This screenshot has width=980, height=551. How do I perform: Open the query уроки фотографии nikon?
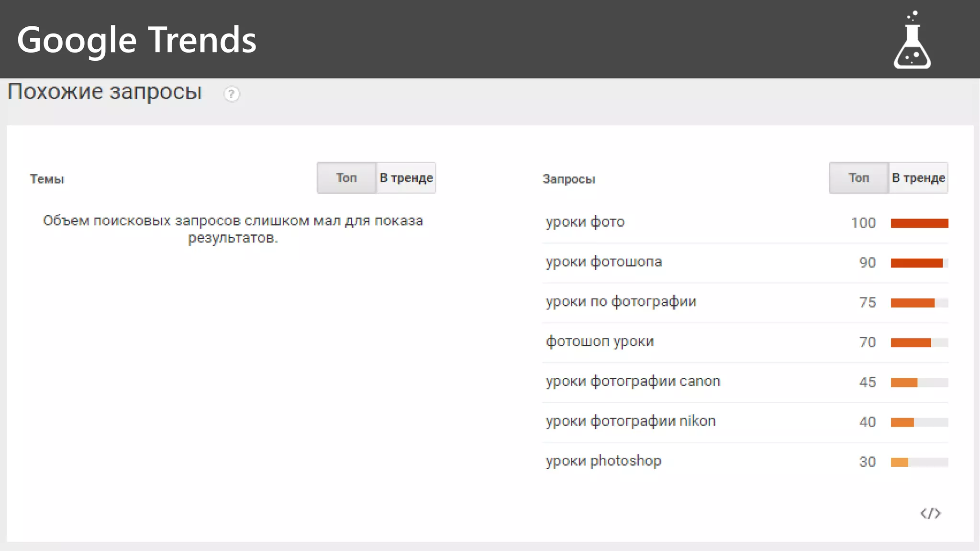[x=631, y=421]
